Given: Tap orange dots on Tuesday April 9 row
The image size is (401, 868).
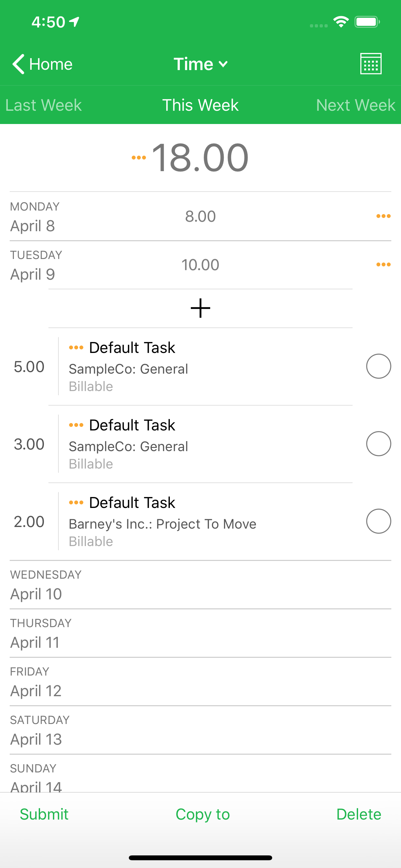Looking at the screenshot, I should pyautogui.click(x=383, y=264).
